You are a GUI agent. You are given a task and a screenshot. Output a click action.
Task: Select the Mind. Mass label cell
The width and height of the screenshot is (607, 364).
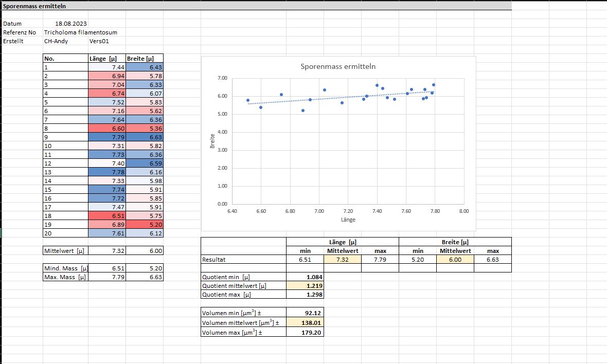click(x=66, y=268)
